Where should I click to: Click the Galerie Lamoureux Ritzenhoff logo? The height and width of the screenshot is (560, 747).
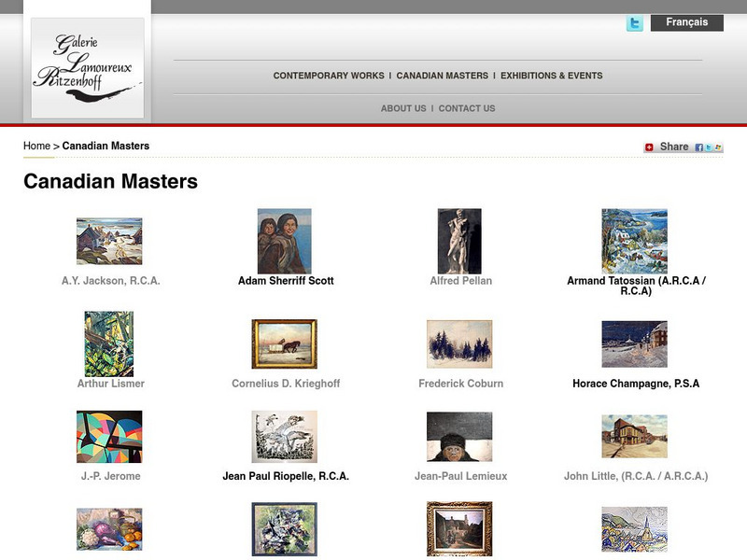pyautogui.click(x=88, y=67)
